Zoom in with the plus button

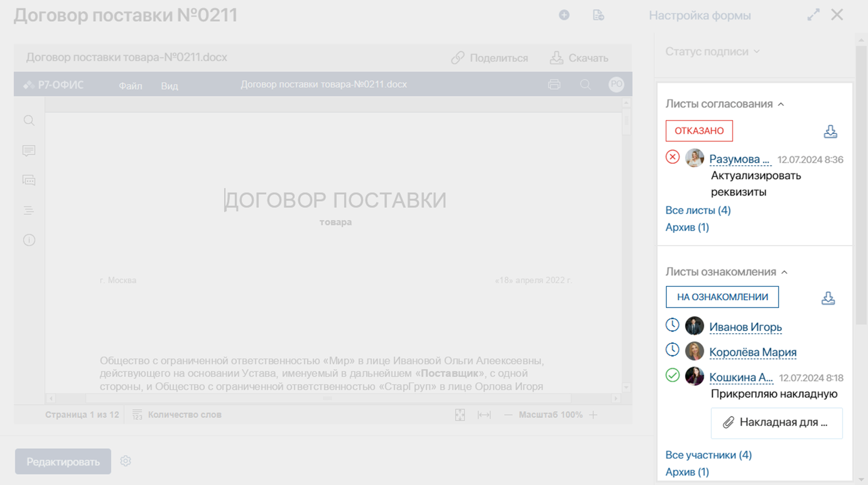pyautogui.click(x=593, y=415)
